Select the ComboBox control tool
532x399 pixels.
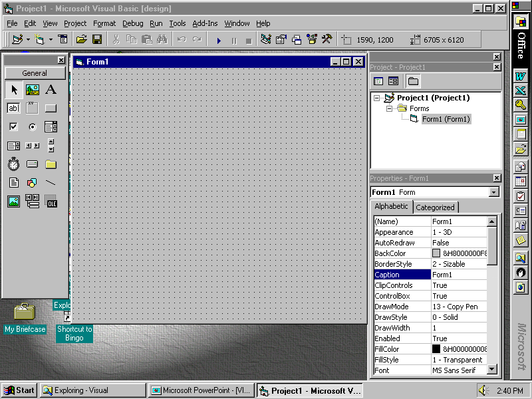pos(51,127)
